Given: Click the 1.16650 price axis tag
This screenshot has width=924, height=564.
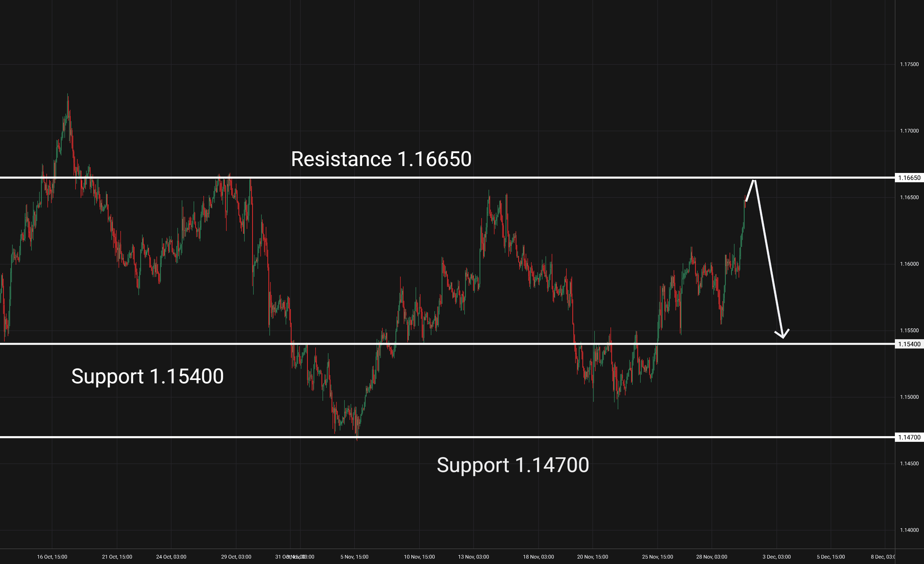Looking at the screenshot, I should 909,178.
